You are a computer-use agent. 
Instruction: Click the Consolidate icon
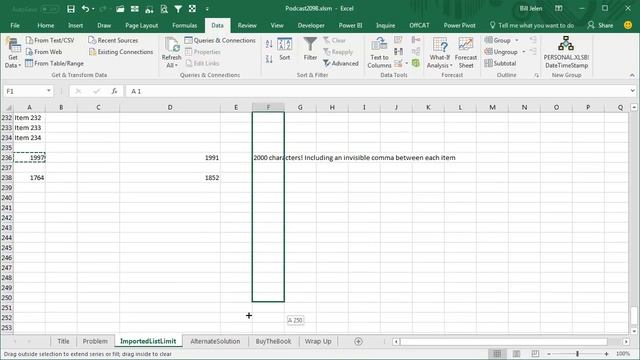point(416,40)
